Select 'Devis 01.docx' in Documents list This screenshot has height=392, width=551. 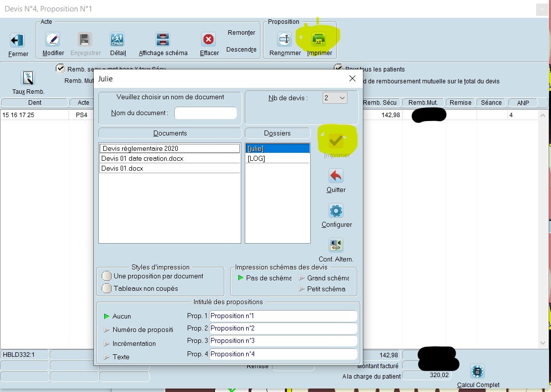(122, 168)
